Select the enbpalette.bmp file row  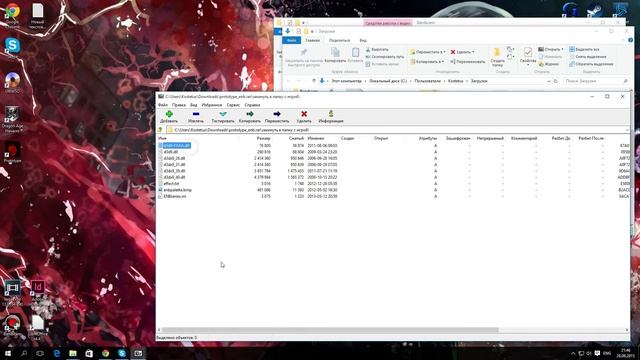(x=177, y=190)
